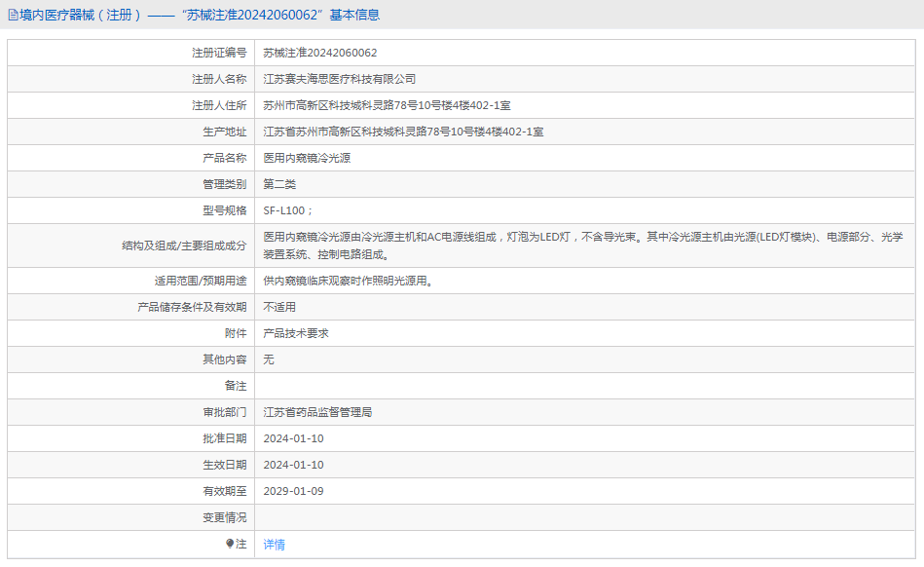924x567 pixels.
Task: Click the 生产地址 label
Action: 225,132
